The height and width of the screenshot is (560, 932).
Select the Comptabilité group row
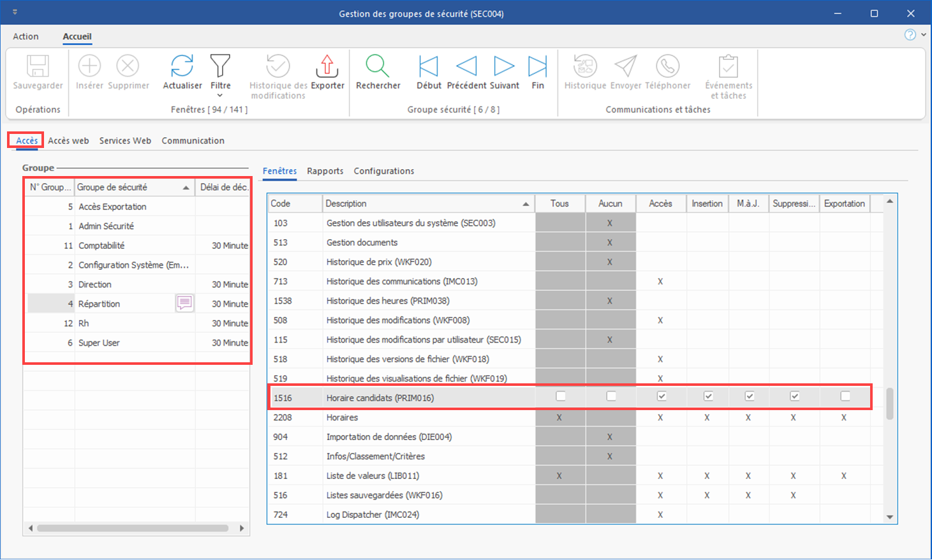point(101,246)
